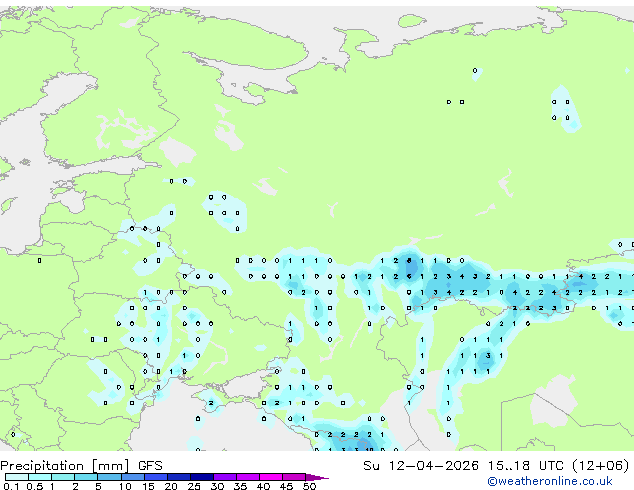Click the "Precipitation [mm] GFS" title text

[81, 466]
